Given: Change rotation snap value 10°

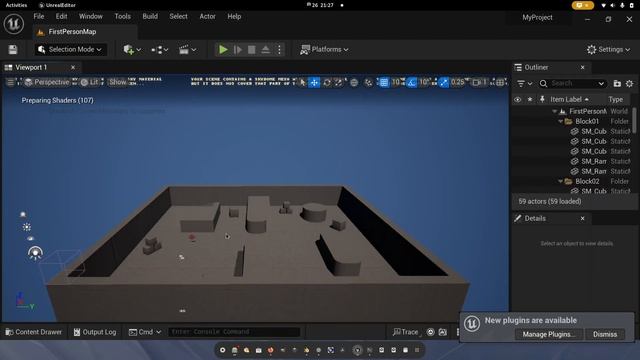Looking at the screenshot, I should (x=424, y=83).
